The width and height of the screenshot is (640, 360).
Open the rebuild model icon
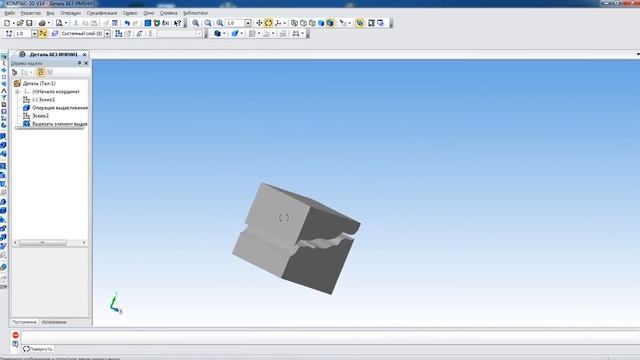click(x=371, y=23)
